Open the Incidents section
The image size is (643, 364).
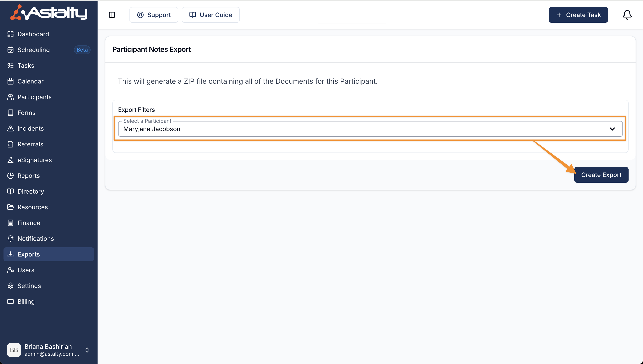(31, 128)
